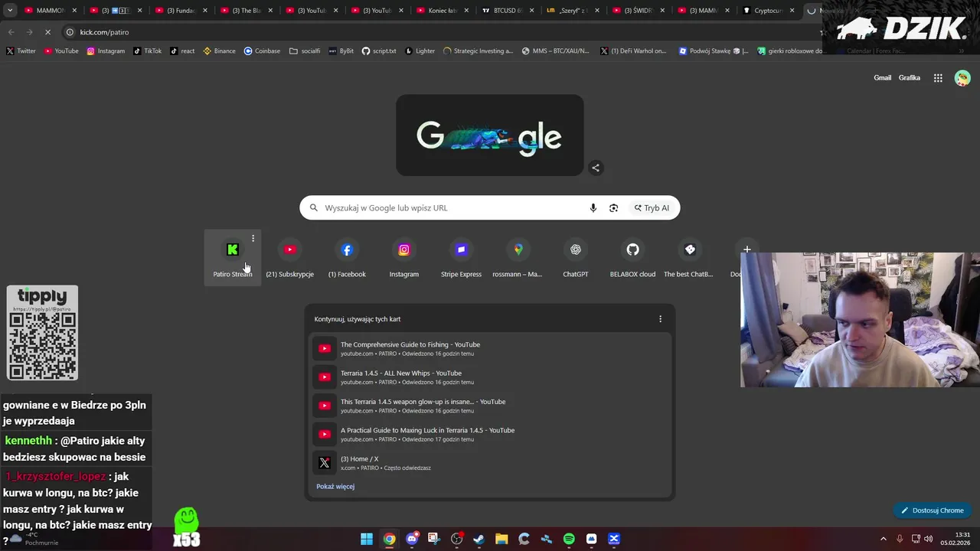Open the Google apps grid

click(x=938, y=78)
